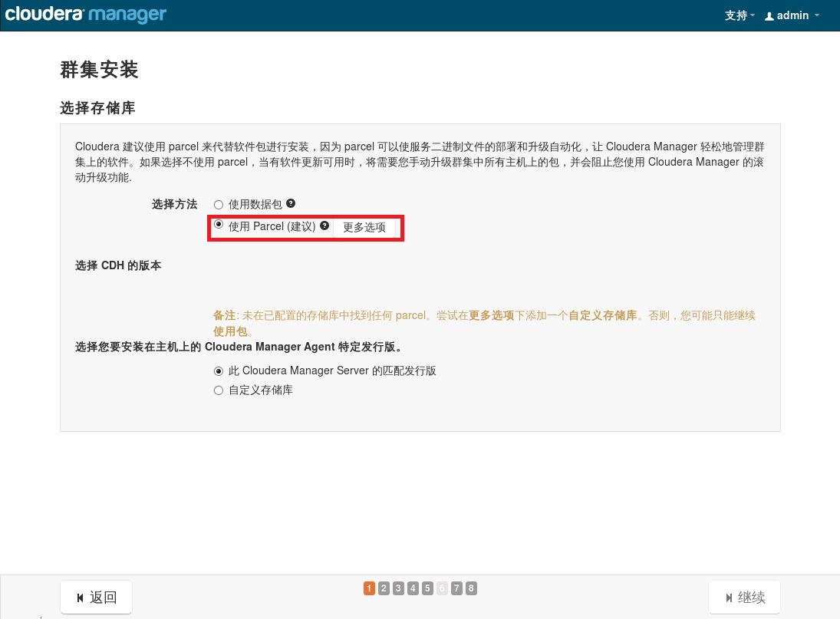Image resolution: width=840 pixels, height=619 pixels.
Task: Click help icon beside 使用数据包
Action: point(291,203)
